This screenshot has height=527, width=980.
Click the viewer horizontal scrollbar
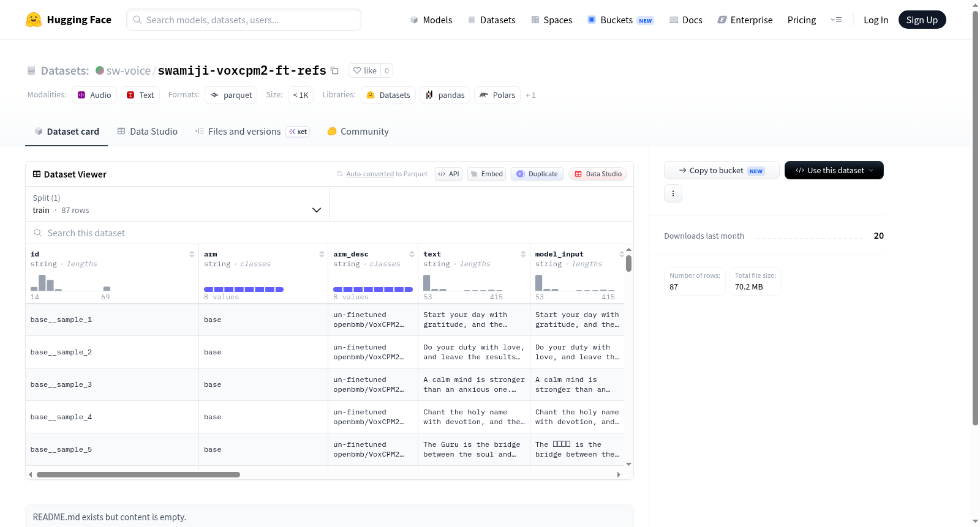(x=138, y=474)
